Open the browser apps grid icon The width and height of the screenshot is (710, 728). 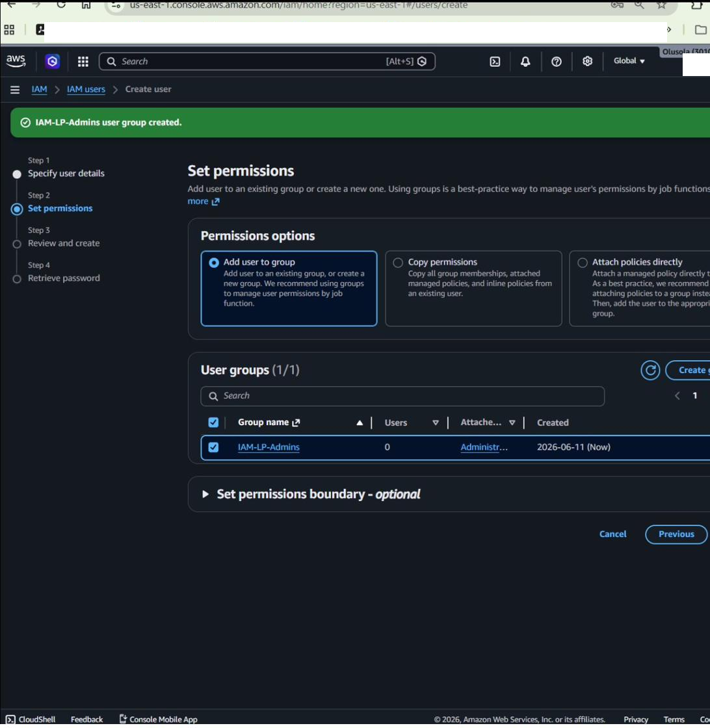coord(9,30)
